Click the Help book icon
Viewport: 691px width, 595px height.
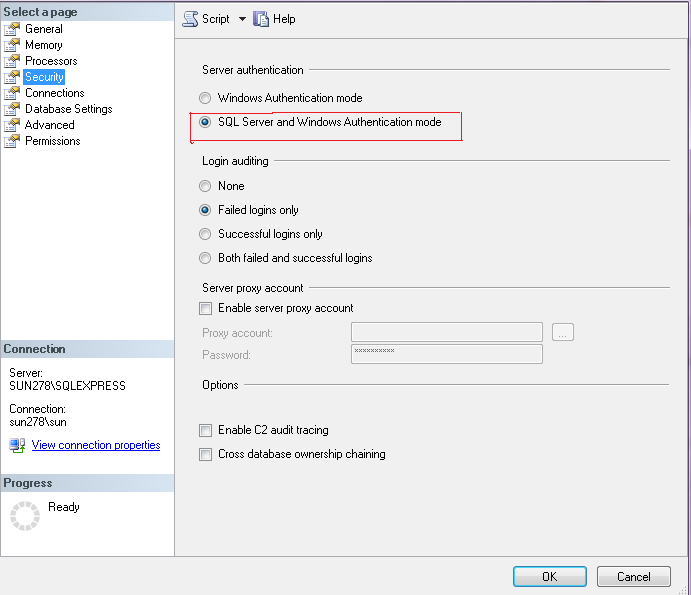pyautogui.click(x=261, y=19)
